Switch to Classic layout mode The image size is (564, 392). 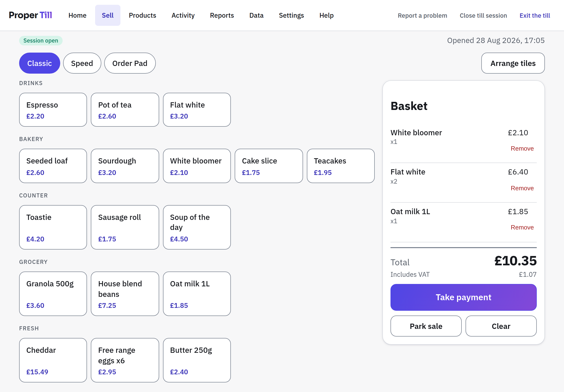tap(39, 63)
